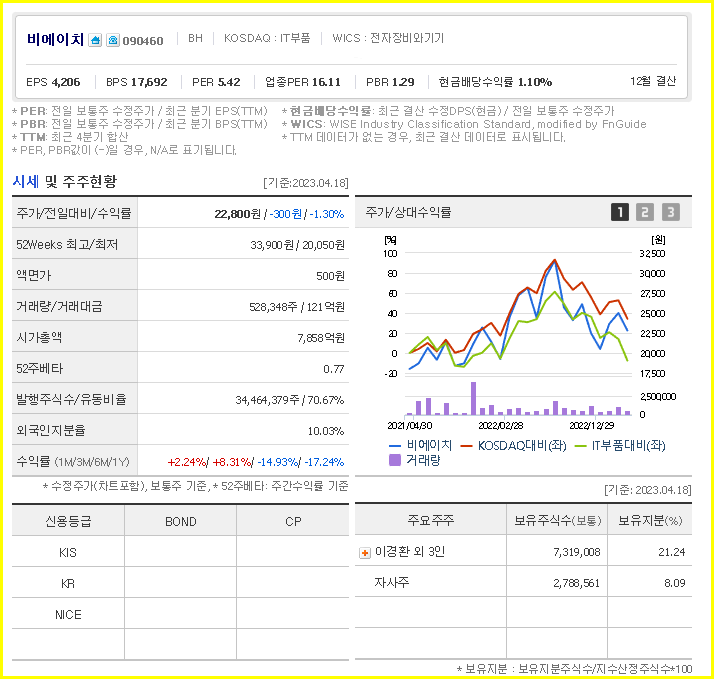Click the 업종PER value 16.11
Image resolution: width=714 pixels, height=679 pixels.
point(326,82)
